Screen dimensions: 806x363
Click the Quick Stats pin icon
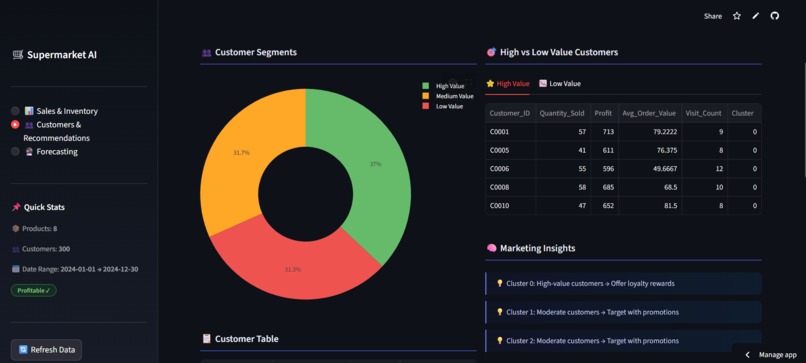tap(16, 207)
